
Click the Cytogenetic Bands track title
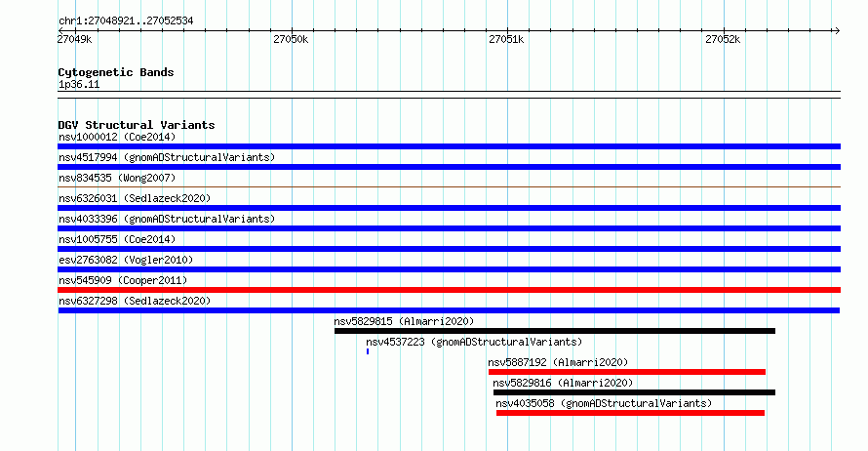pyautogui.click(x=116, y=72)
